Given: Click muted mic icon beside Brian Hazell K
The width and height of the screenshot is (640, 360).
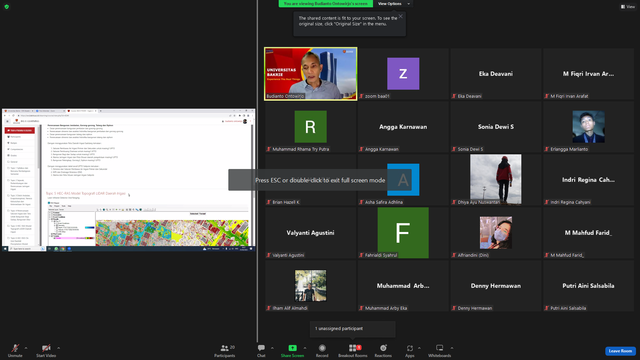Looking at the screenshot, I should [x=269, y=202].
